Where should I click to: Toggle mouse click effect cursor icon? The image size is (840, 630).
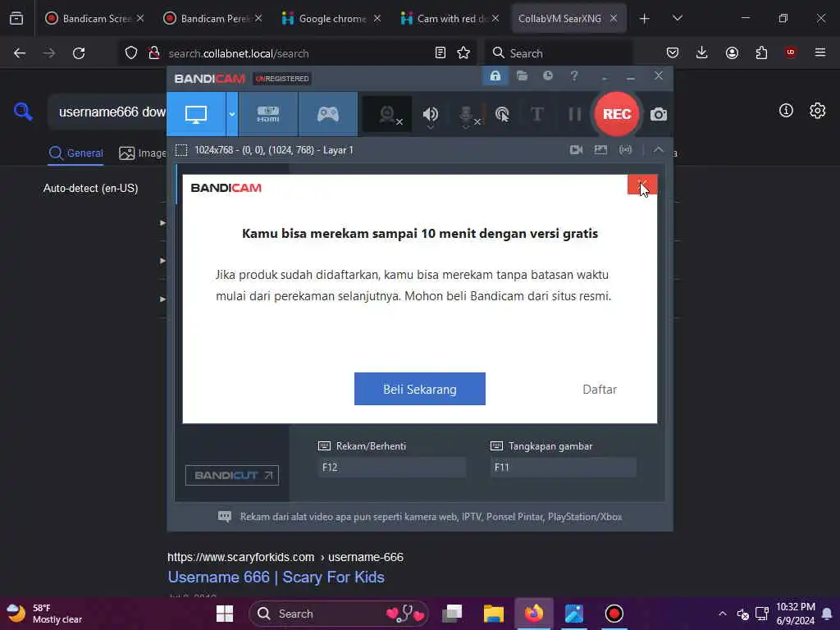tap(502, 114)
